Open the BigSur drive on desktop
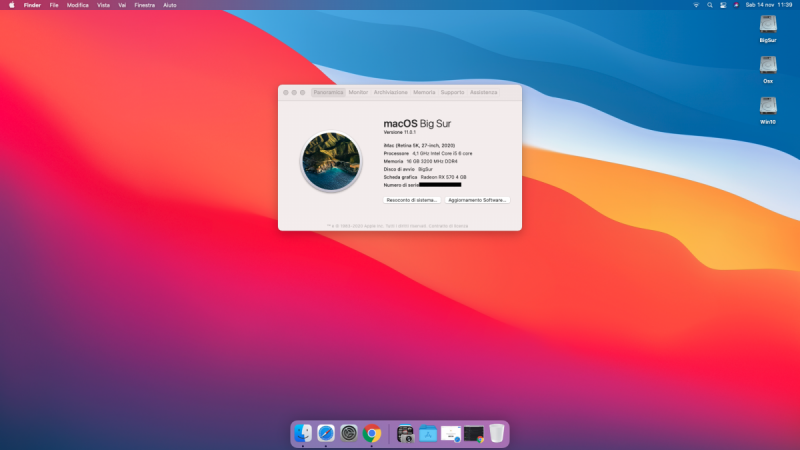 768,27
